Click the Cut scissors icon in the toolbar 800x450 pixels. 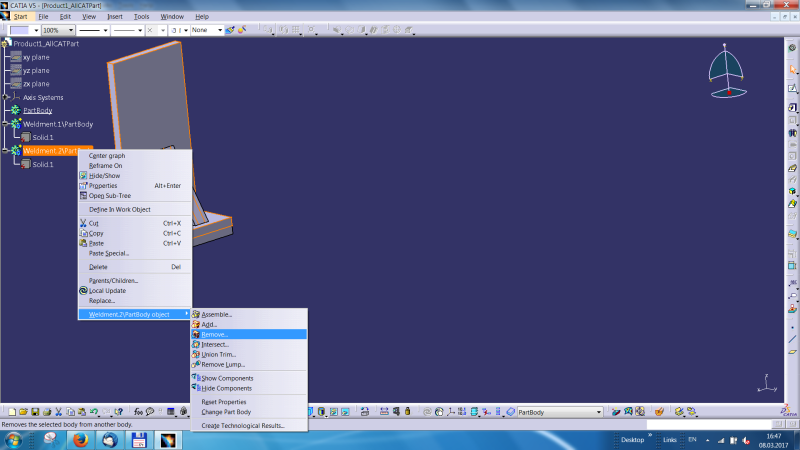coord(59,412)
